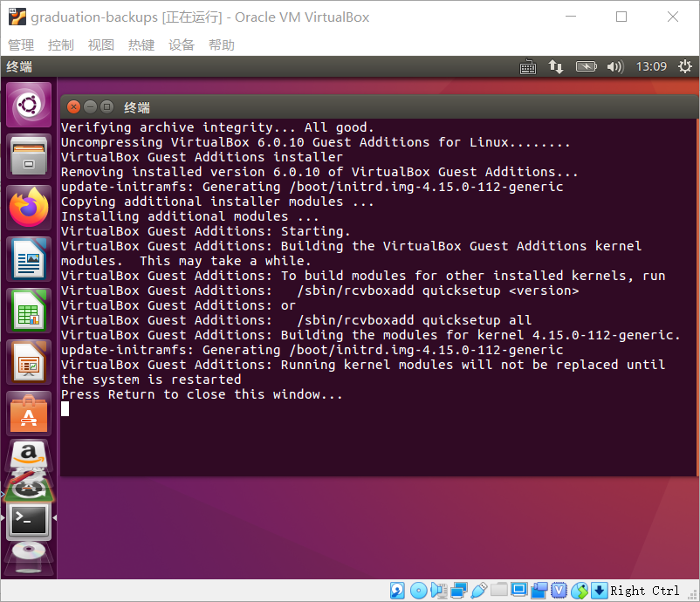Open Ubuntu Software center icon

click(x=29, y=414)
